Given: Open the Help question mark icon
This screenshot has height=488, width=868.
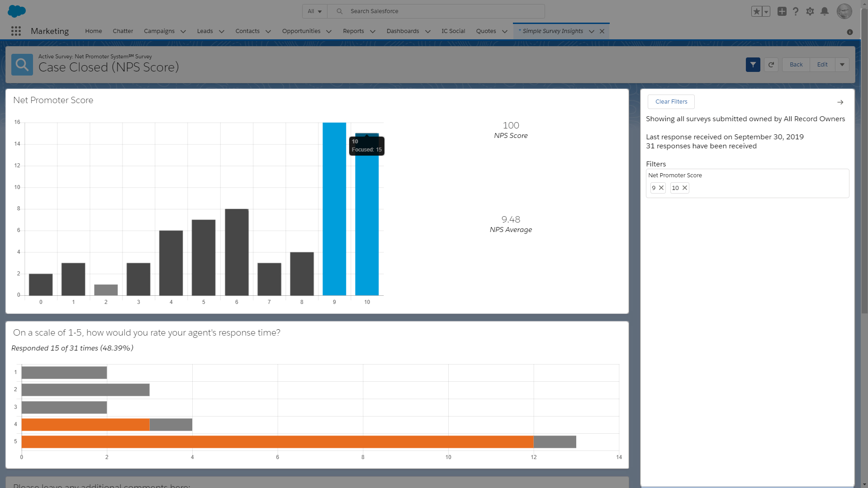Looking at the screenshot, I should tap(796, 11).
